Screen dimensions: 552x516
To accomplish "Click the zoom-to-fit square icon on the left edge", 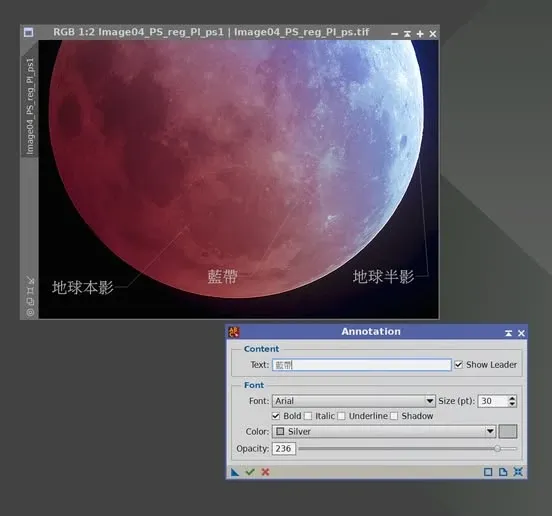I will pos(30,291).
